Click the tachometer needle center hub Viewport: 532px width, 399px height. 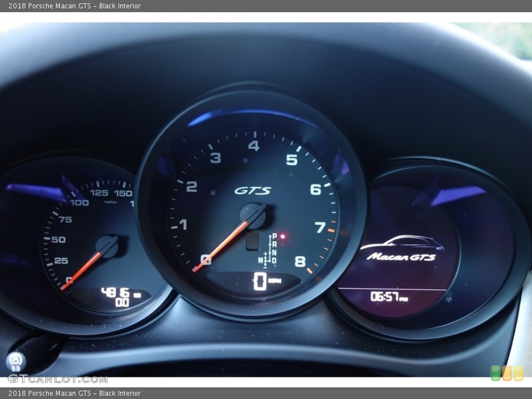(x=253, y=216)
